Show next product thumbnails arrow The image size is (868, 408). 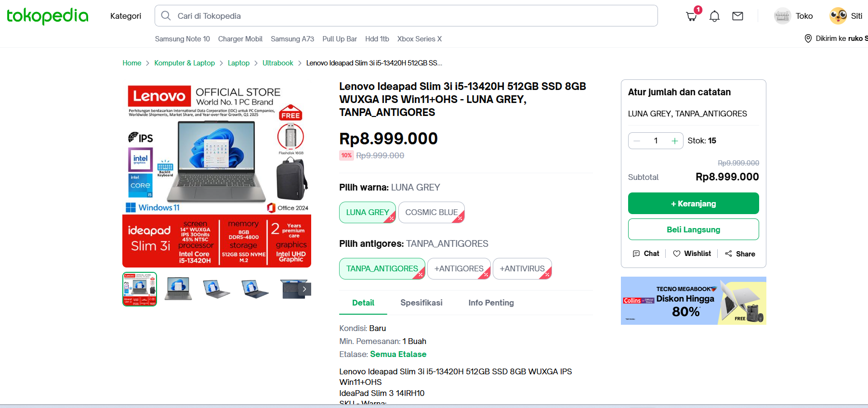coord(304,289)
